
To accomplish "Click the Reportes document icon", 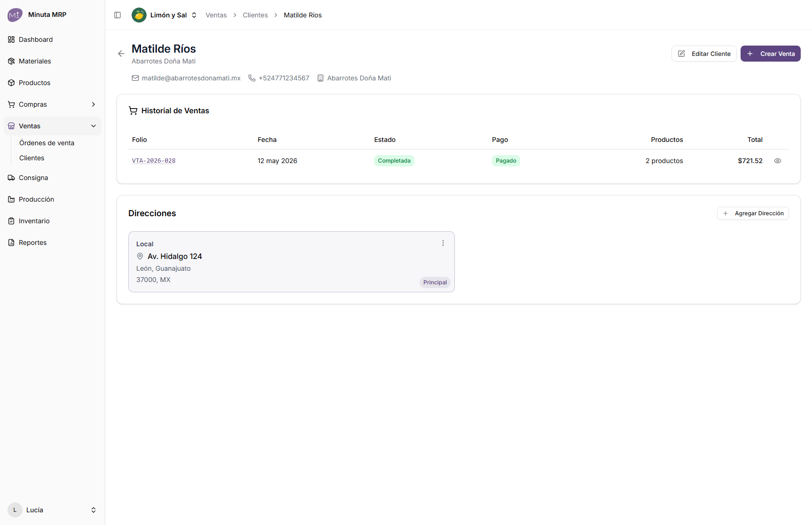I will (11, 243).
